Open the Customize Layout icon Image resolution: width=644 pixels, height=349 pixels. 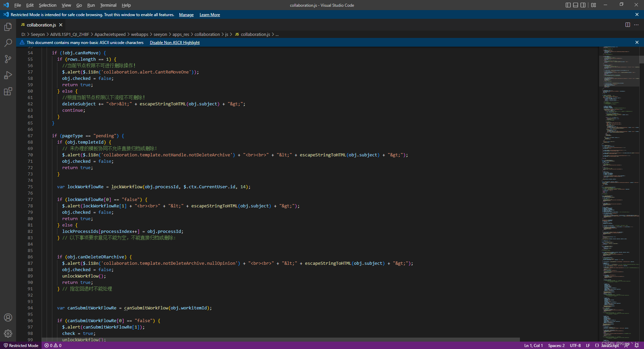coord(594,5)
